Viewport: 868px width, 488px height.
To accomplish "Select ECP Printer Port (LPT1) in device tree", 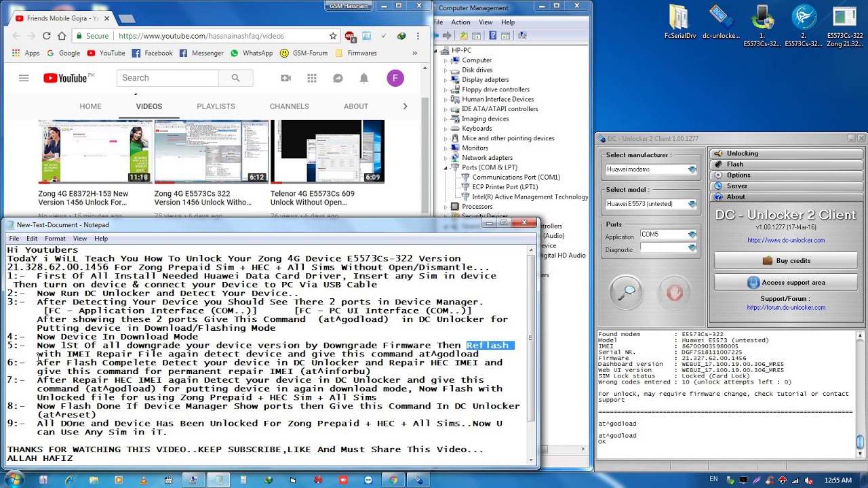I will [x=505, y=187].
